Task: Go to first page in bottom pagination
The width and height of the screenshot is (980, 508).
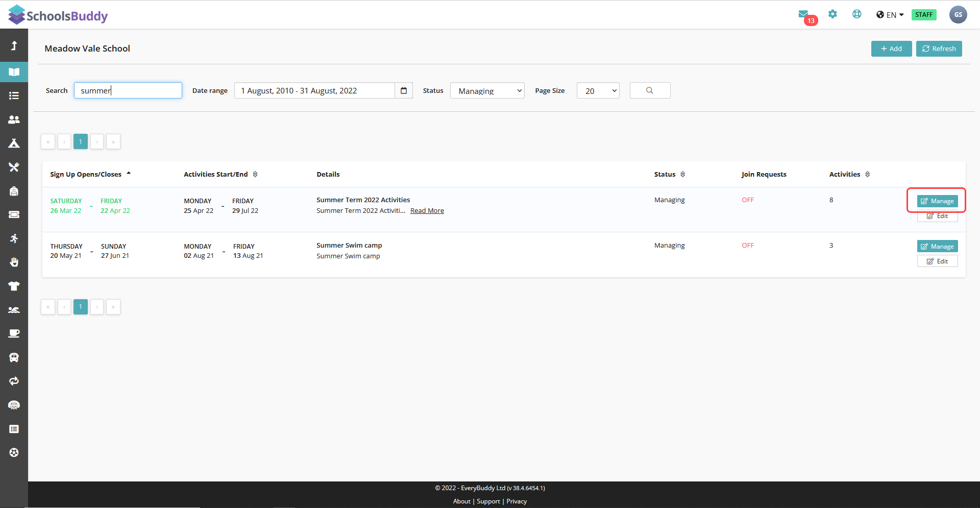Action: [48, 307]
